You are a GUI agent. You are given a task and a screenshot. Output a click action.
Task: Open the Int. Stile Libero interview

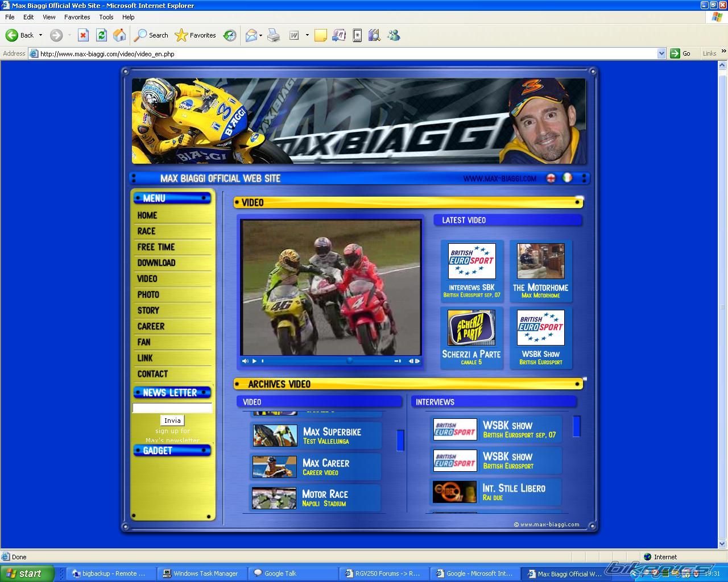[497, 492]
